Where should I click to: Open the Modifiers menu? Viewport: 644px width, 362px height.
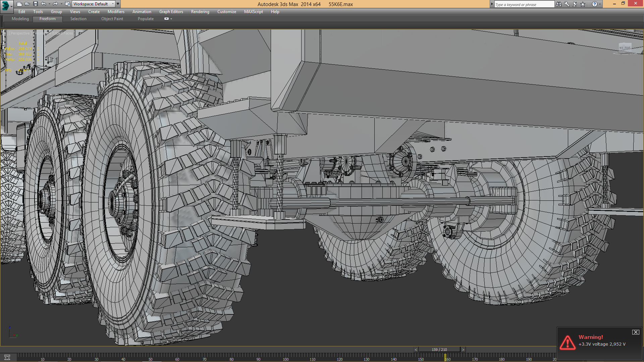116,12
